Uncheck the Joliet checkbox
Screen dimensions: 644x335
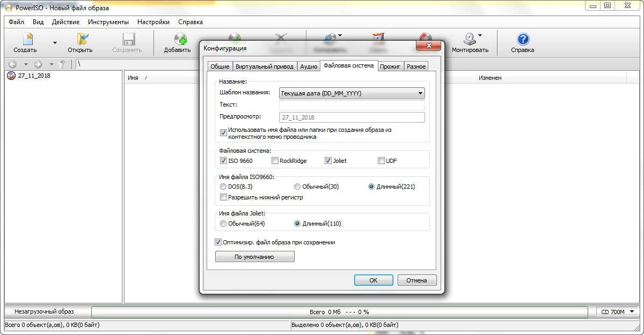click(x=328, y=161)
